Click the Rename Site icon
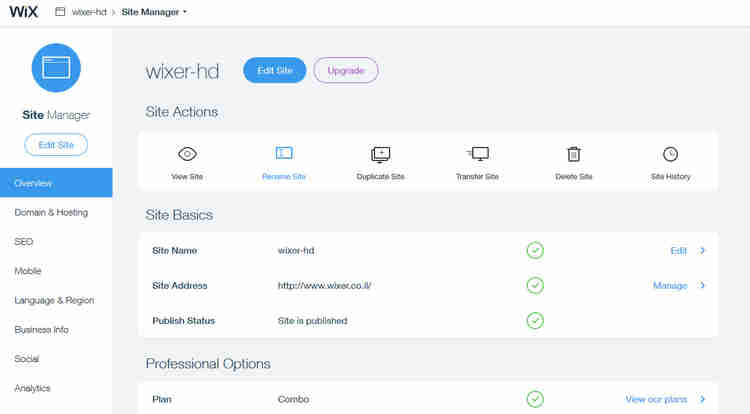 (x=284, y=153)
